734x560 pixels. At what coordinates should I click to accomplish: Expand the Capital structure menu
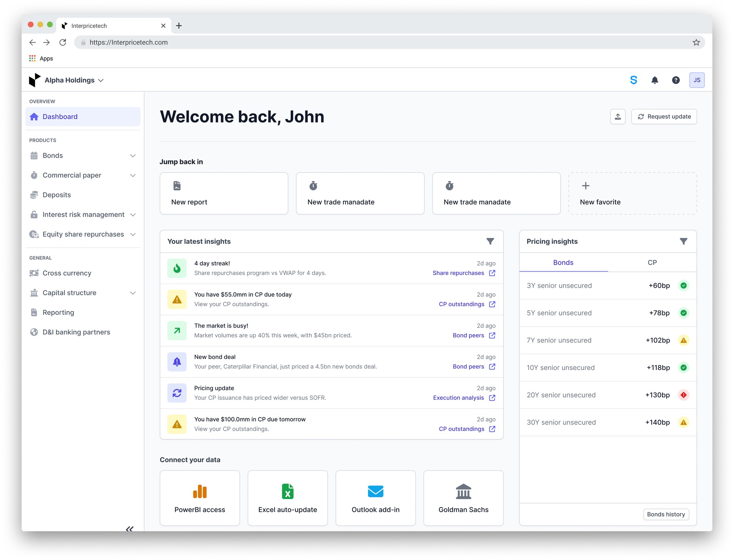pos(133,293)
